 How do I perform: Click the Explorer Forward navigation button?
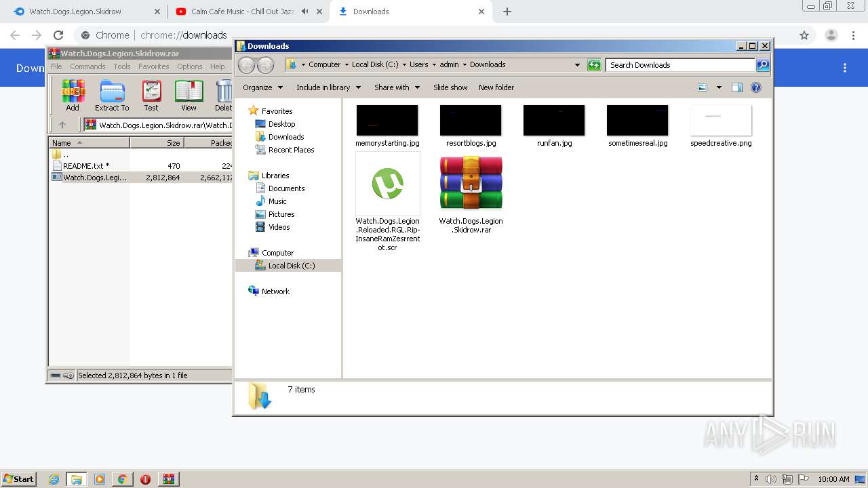266,65
